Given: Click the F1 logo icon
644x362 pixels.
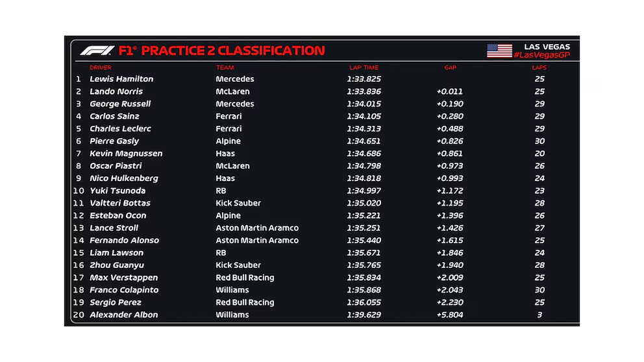Looking at the screenshot, I should tap(97, 51).
